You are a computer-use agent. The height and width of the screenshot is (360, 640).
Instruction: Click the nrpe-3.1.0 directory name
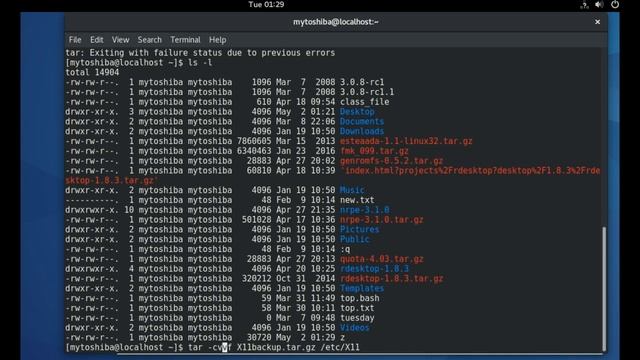(364, 209)
